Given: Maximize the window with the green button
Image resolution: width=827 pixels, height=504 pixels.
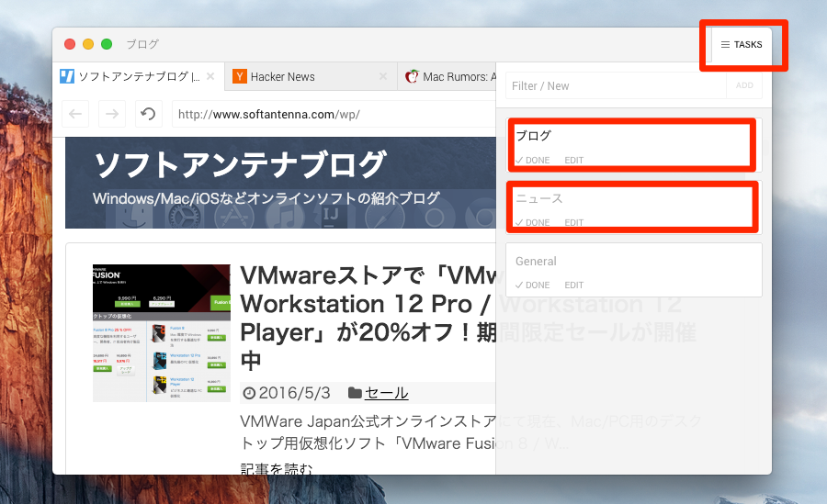Looking at the screenshot, I should (x=107, y=44).
